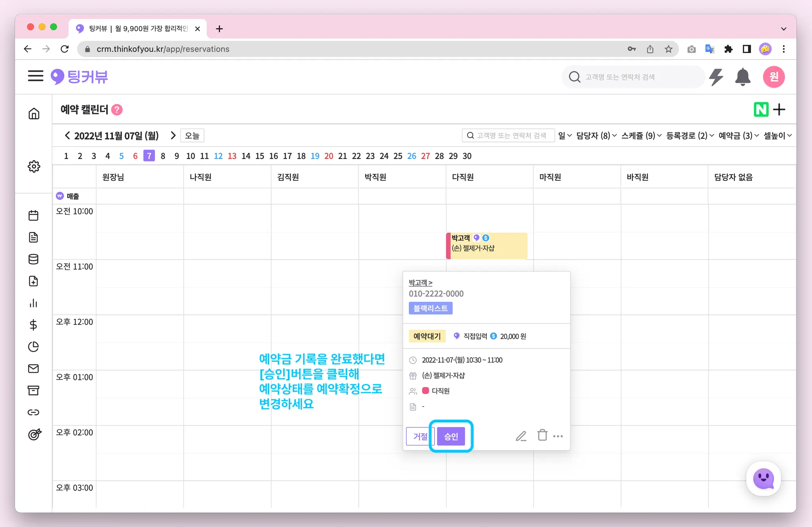Open the sidebar settings gear icon
The image size is (812, 527).
[x=34, y=167]
